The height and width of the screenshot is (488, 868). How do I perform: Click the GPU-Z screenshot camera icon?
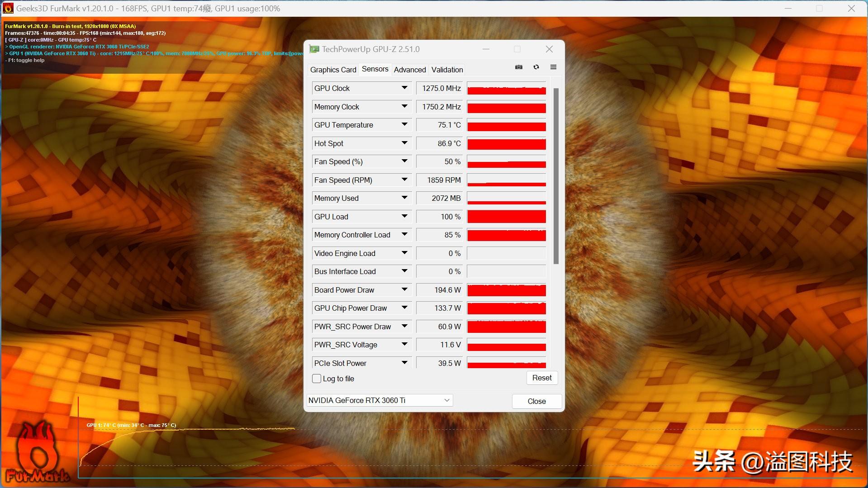coord(519,67)
